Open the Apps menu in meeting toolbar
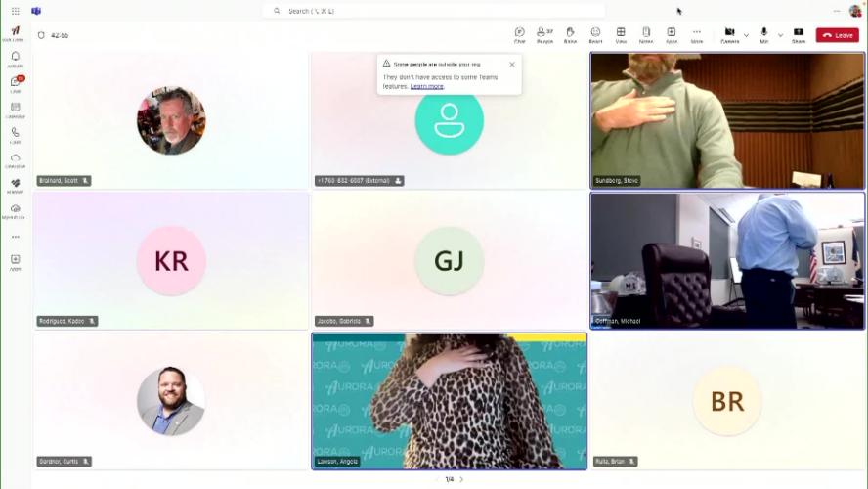The height and width of the screenshot is (489, 868). 672,34
